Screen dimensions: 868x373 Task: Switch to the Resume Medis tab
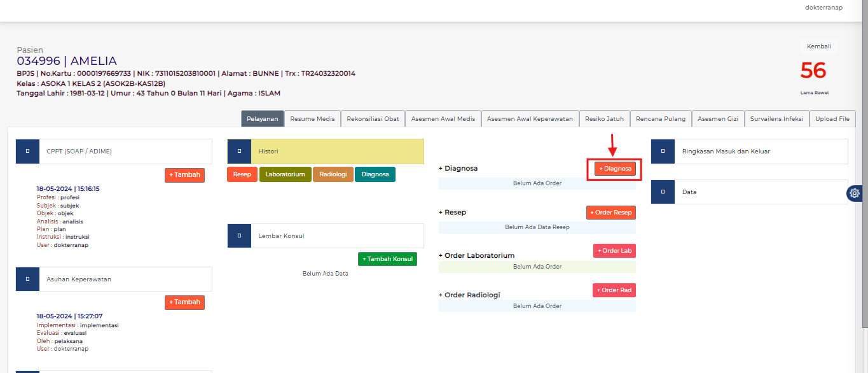pyautogui.click(x=312, y=119)
